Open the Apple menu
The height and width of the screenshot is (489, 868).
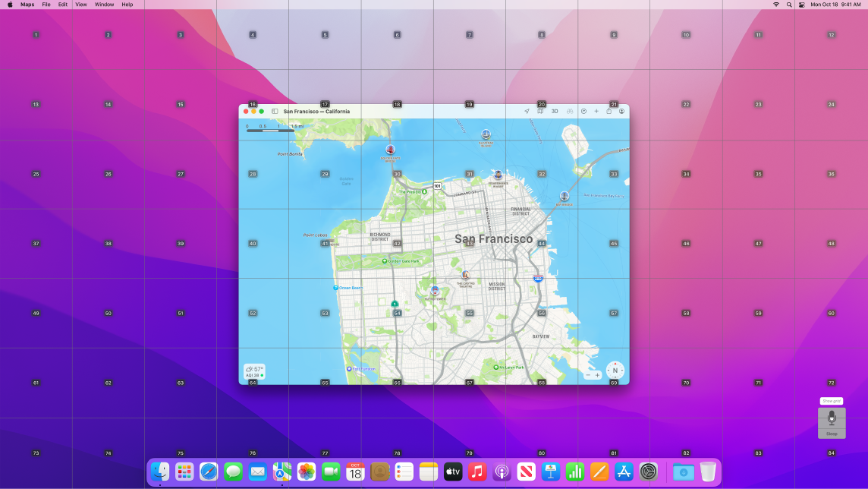(x=9, y=4)
